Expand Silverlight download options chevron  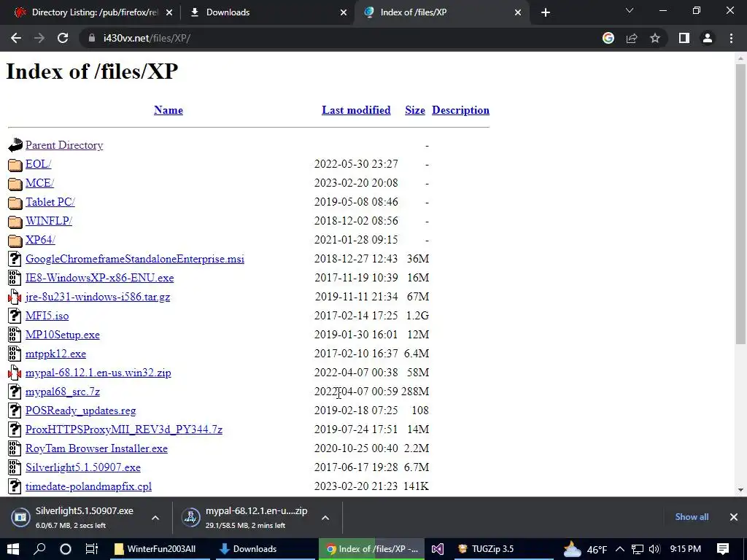pyautogui.click(x=155, y=518)
